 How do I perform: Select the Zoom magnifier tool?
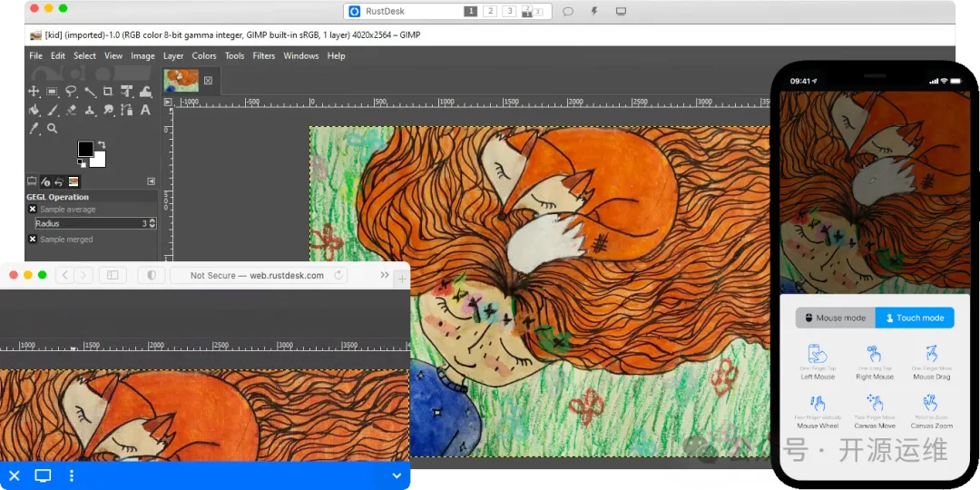[53, 129]
